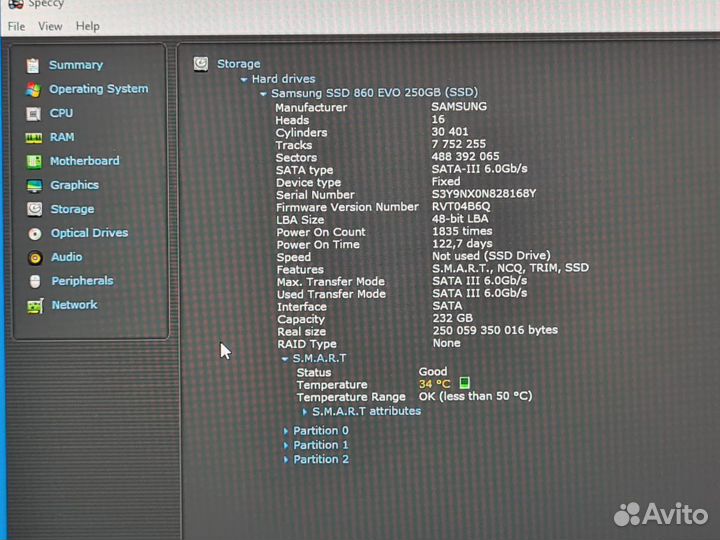Click the Optical Drives disc icon
This screenshot has width=720, height=540.
tap(35, 234)
